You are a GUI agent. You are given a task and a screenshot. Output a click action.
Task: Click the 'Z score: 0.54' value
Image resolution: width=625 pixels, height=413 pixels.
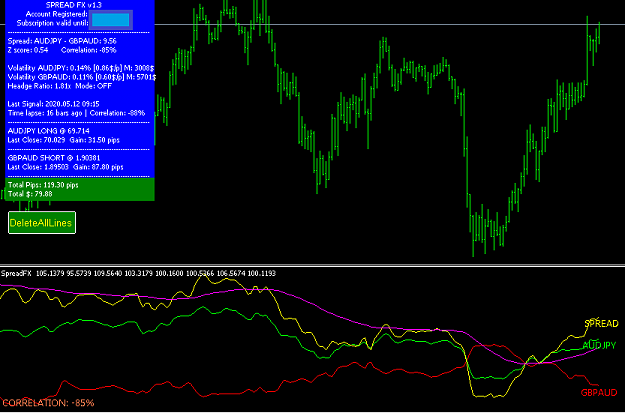point(28,50)
